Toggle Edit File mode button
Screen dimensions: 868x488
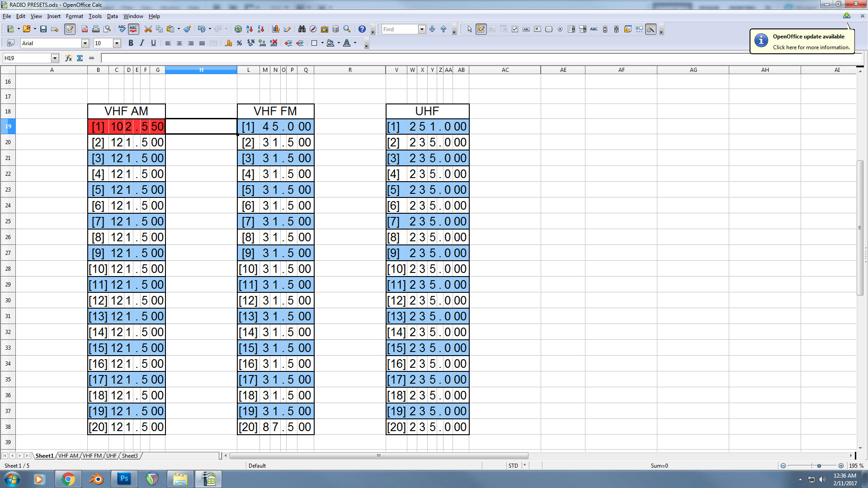pos(70,29)
